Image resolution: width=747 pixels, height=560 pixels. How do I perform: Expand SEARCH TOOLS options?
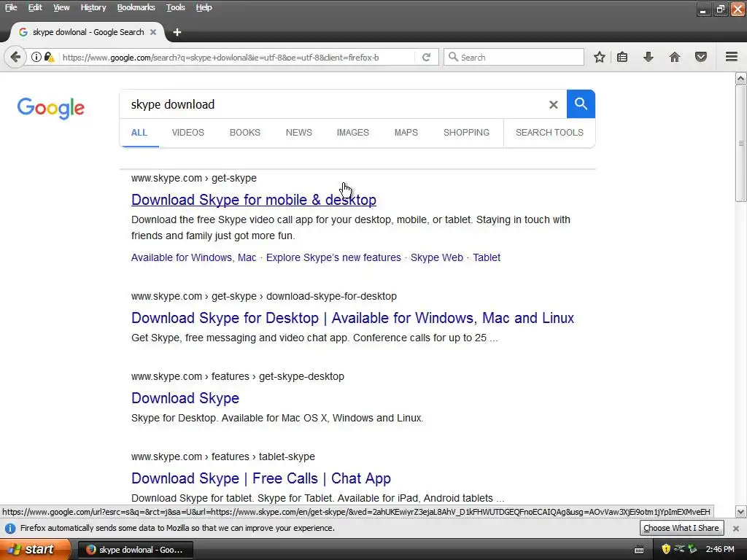click(x=549, y=133)
